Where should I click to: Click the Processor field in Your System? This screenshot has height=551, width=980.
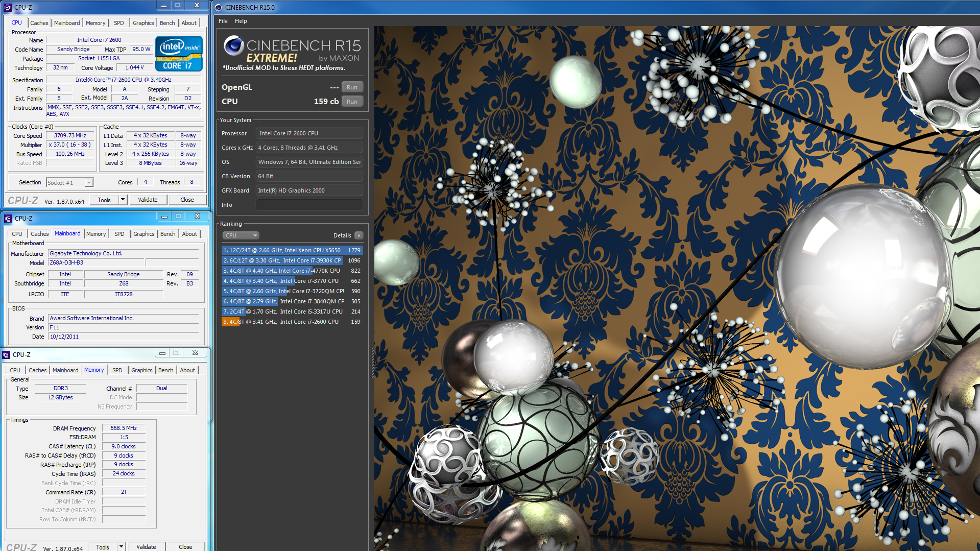(309, 133)
